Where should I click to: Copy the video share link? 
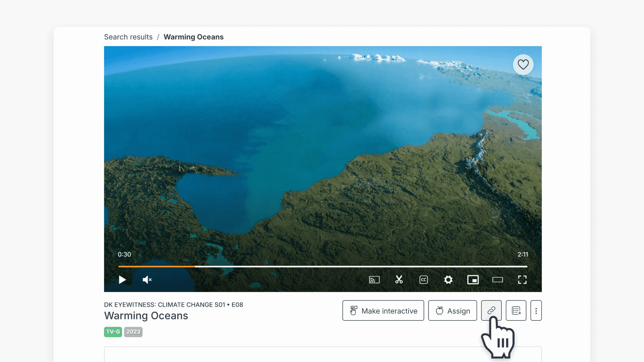(491, 310)
